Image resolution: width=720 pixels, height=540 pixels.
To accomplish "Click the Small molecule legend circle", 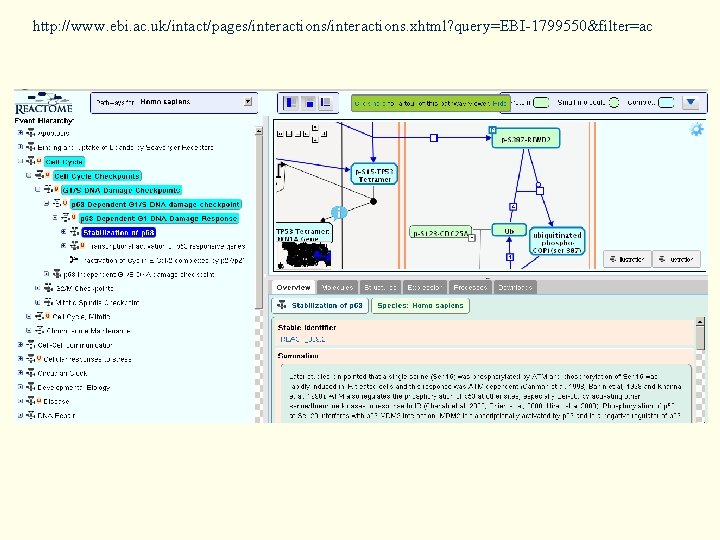I will (613, 102).
